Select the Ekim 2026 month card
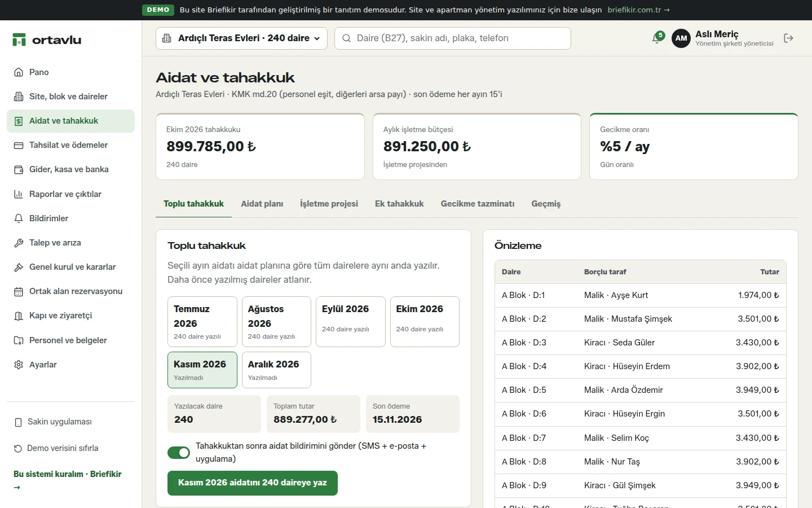This screenshot has height=508, width=812. pos(425,322)
